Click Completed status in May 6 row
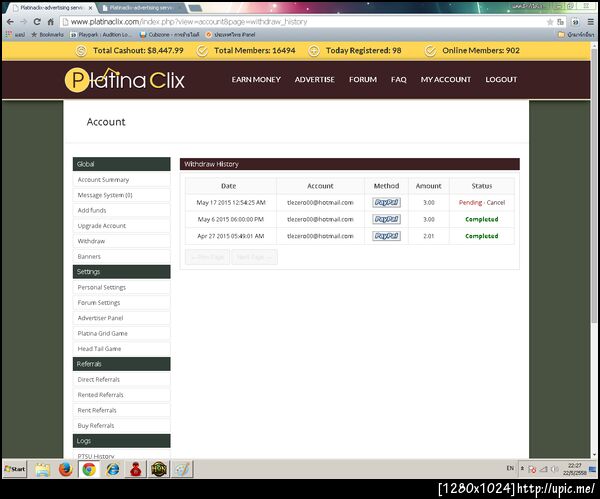Screen dimensions: 600x499 (482, 219)
